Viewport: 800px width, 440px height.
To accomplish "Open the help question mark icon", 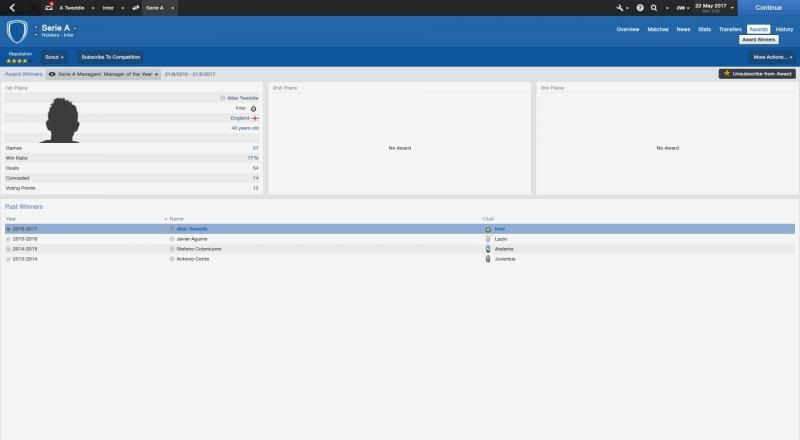I will point(640,8).
